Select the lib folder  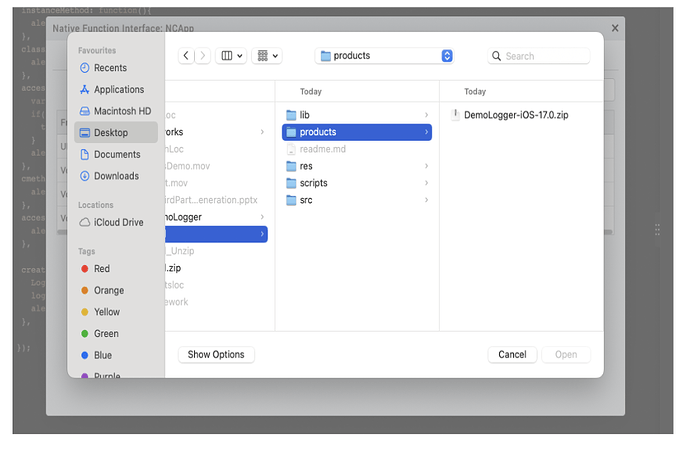[x=357, y=115]
